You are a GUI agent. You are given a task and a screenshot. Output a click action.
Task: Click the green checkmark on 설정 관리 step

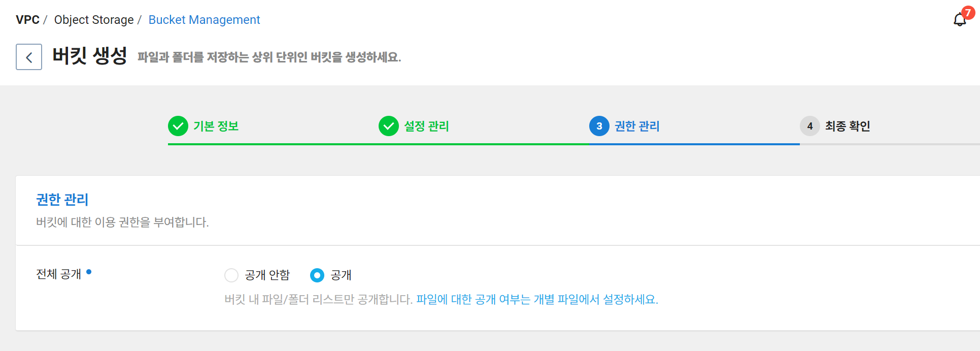click(389, 126)
